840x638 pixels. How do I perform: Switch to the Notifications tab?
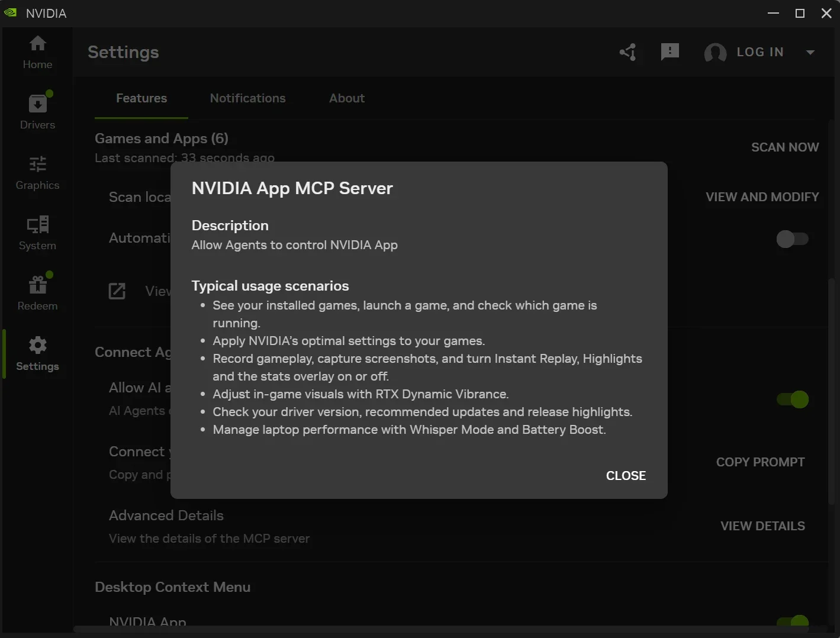tap(247, 98)
